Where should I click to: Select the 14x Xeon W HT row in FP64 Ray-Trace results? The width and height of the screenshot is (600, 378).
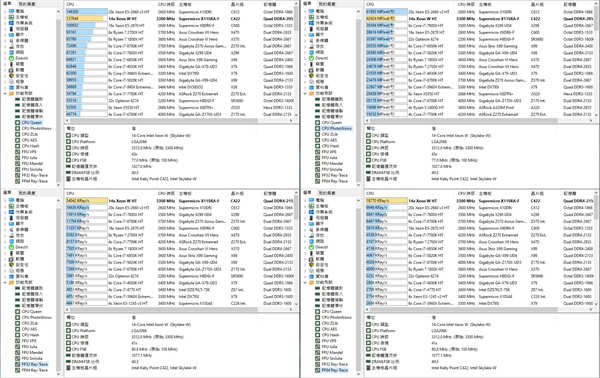click(480, 200)
